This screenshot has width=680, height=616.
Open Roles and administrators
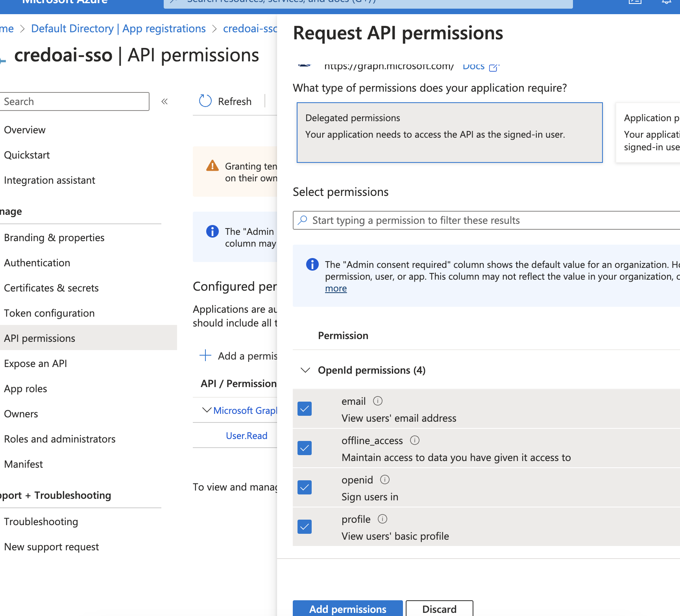[x=60, y=439]
